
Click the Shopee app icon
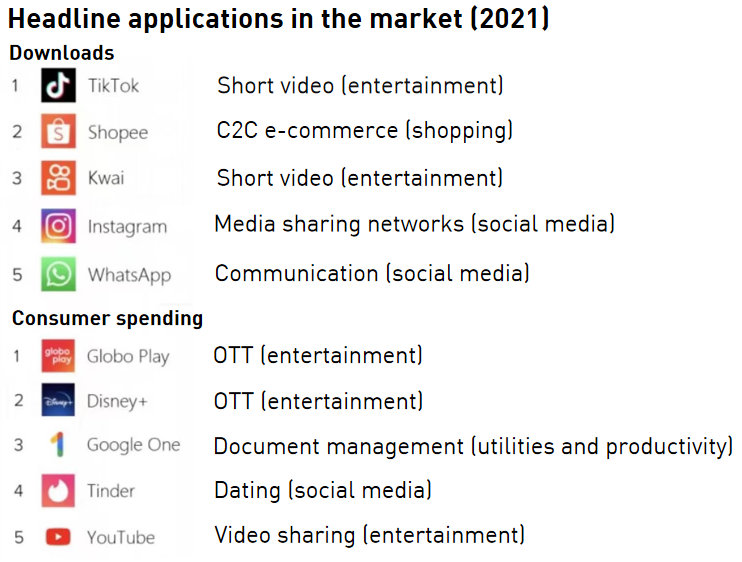[x=58, y=131]
